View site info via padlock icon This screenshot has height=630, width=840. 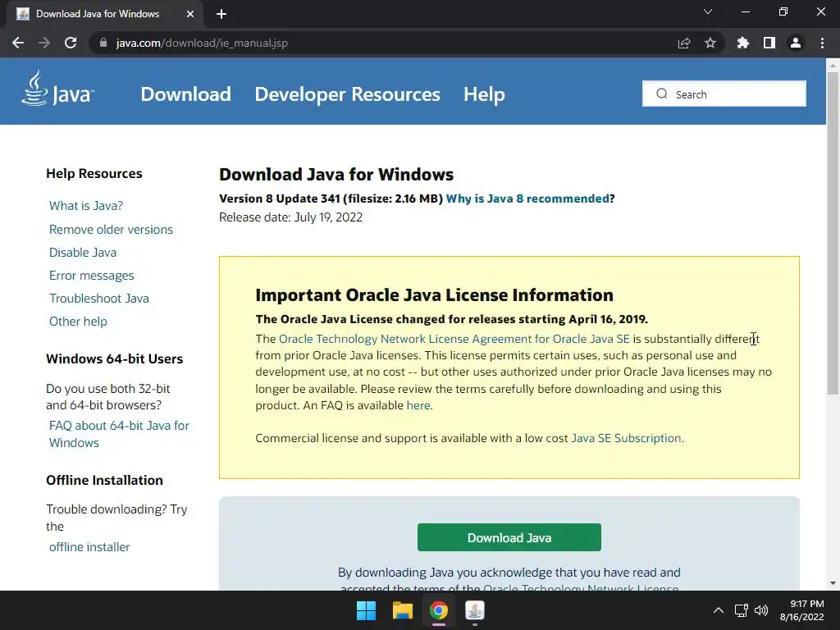point(103,43)
